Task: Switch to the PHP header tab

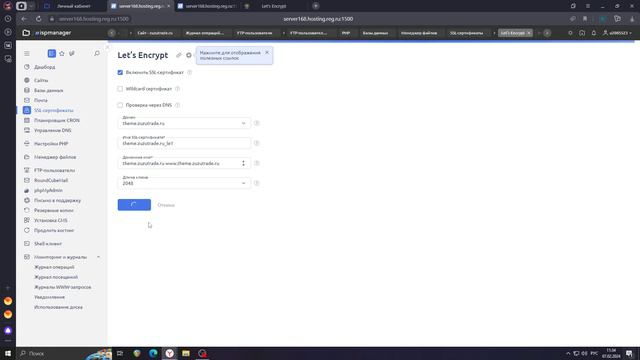Action: click(346, 33)
